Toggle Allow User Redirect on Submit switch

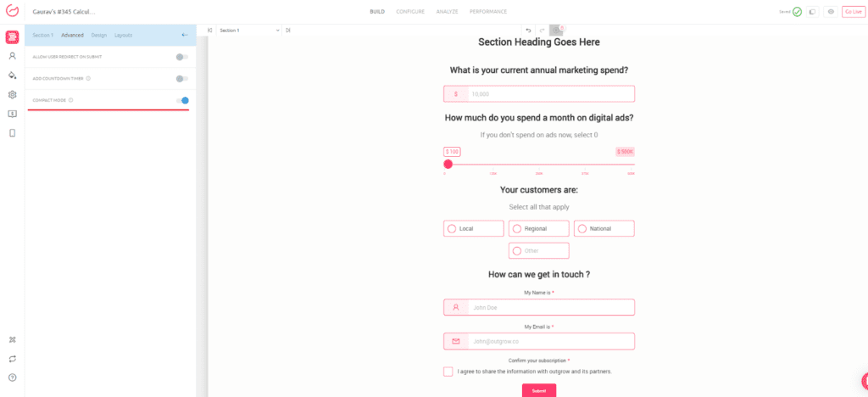181,57
